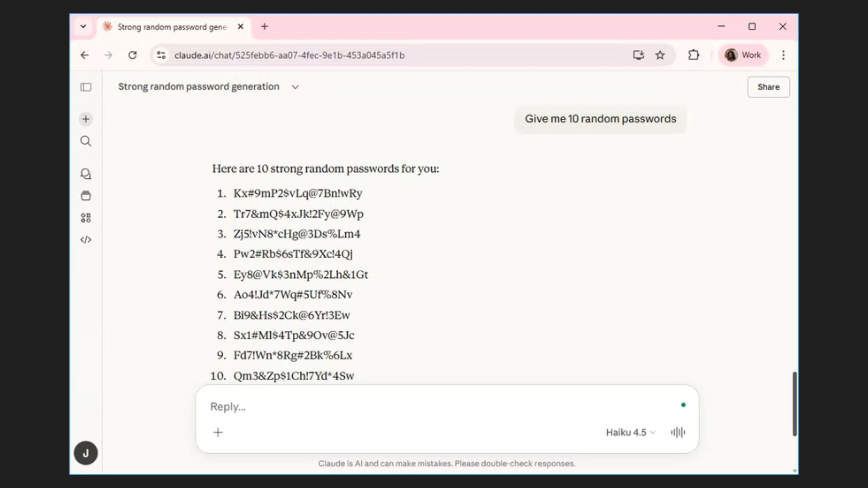This screenshot has height=488, width=868.
Task: Bookmark this page with the star icon
Action: [660, 55]
